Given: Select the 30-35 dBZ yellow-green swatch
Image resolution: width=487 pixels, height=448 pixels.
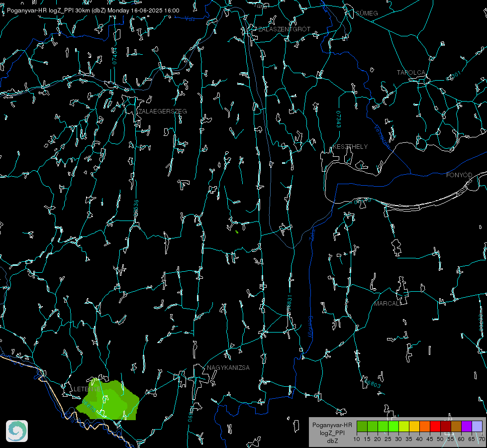Looking at the screenshot, I should point(404,427).
